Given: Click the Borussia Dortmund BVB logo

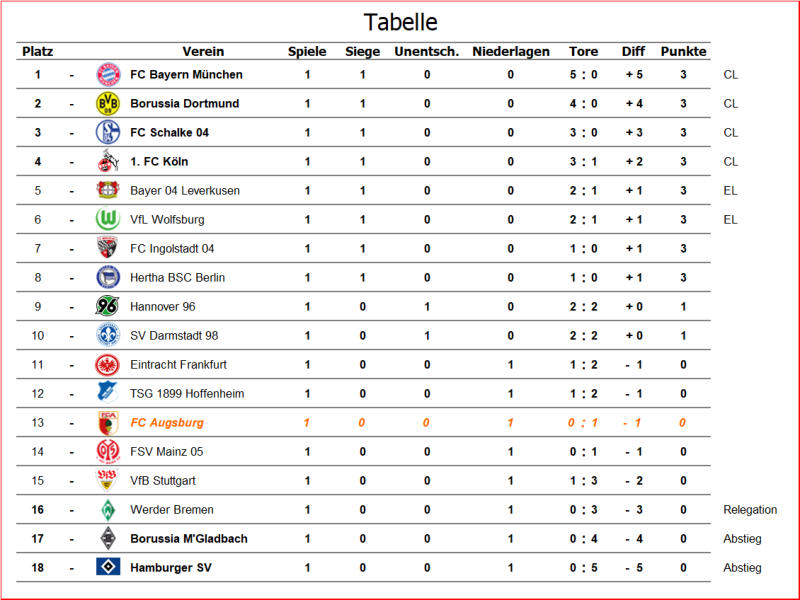Looking at the screenshot, I should 108,104.
